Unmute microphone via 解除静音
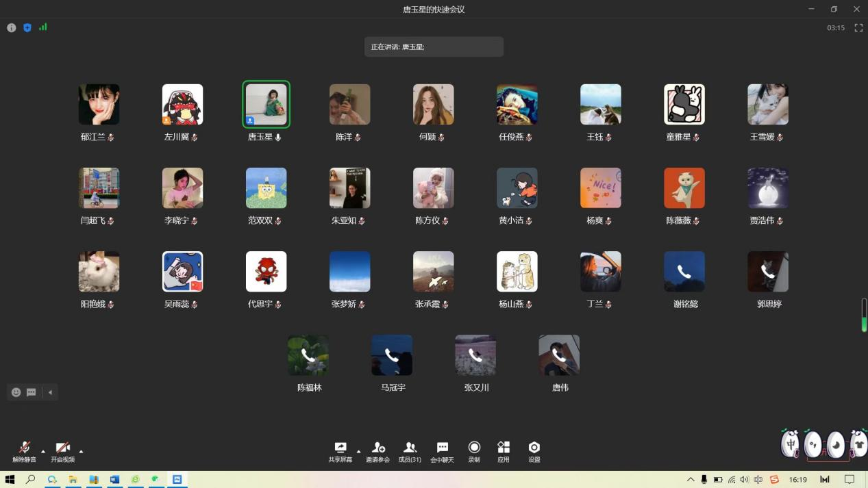Screen dimensions: 868x488 coord(24,451)
